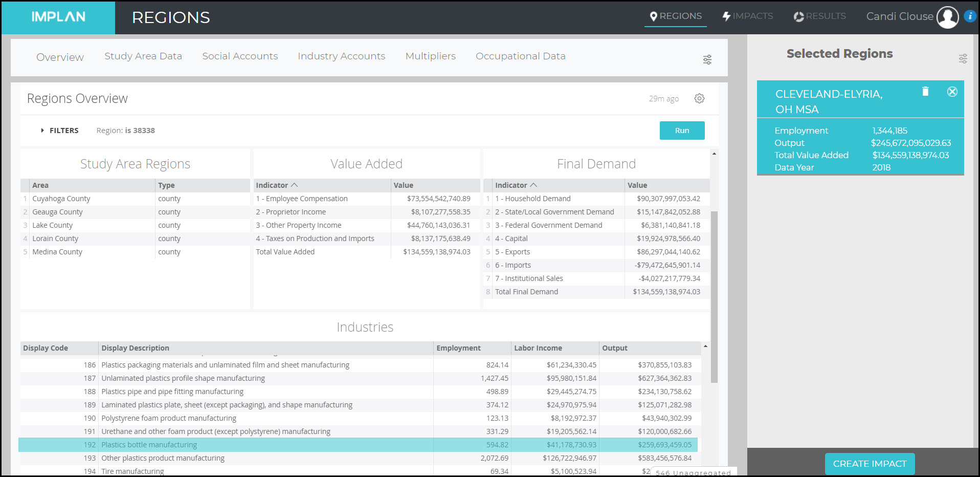The height and width of the screenshot is (477, 980).
Task: Click the Type column header
Action: click(x=203, y=185)
